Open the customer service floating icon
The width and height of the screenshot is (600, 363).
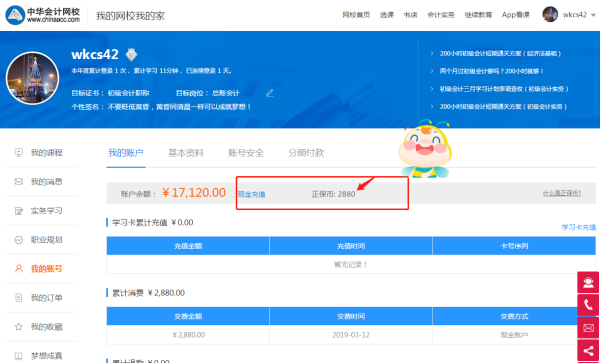[x=588, y=282]
